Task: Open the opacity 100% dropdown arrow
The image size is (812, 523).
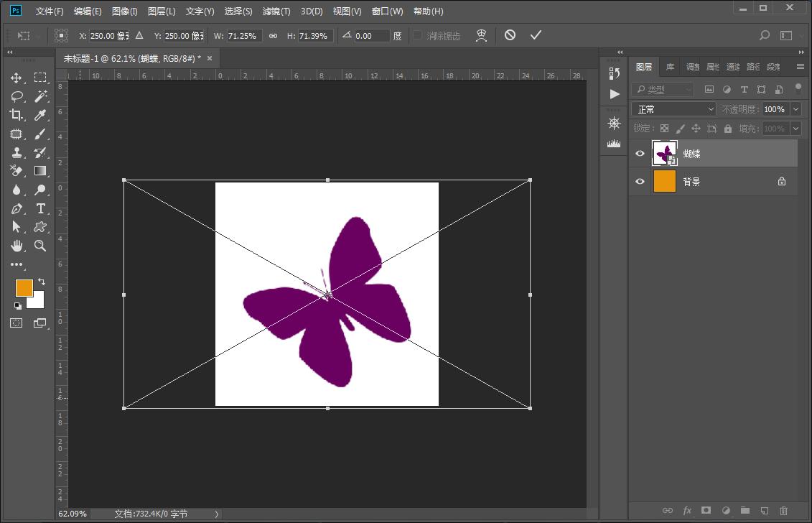Action: click(795, 109)
